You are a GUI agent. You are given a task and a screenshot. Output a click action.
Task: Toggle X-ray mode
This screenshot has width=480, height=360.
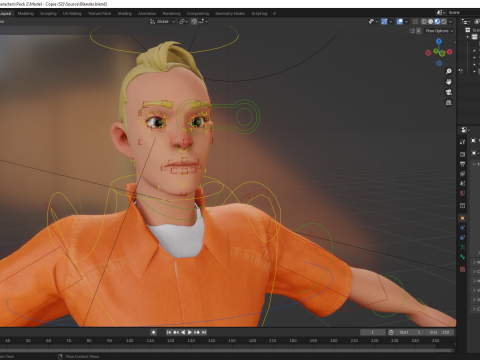click(415, 21)
